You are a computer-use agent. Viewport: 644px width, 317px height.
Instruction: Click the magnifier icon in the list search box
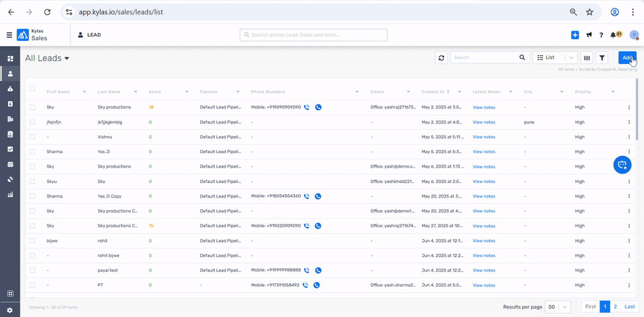[x=522, y=57]
